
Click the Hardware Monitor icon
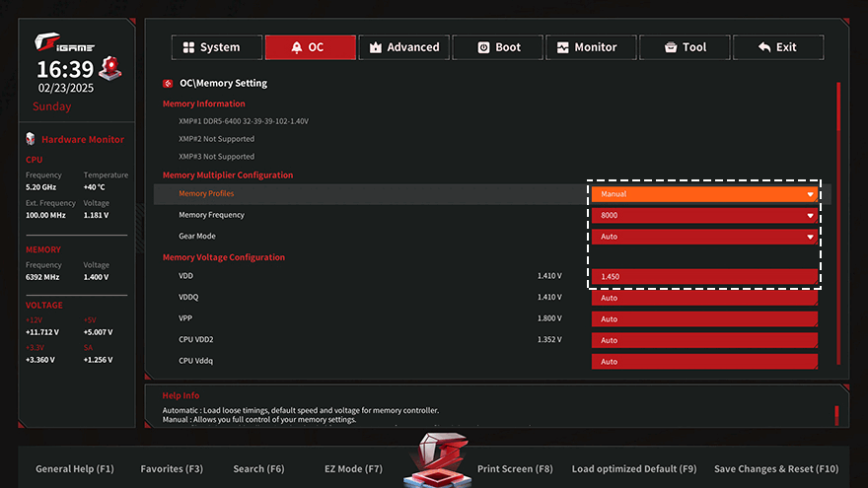coord(31,139)
